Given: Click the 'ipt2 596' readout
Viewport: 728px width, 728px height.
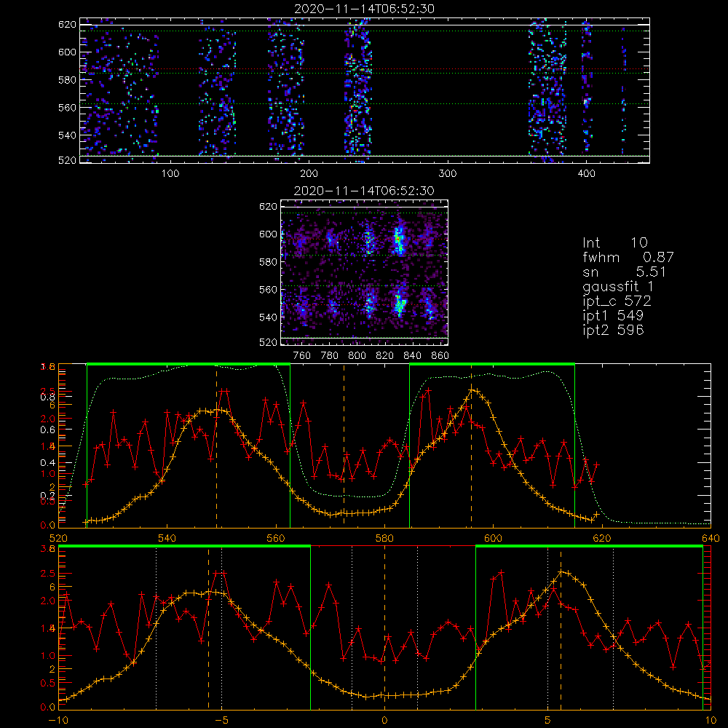Looking at the screenshot, I should (x=613, y=330).
